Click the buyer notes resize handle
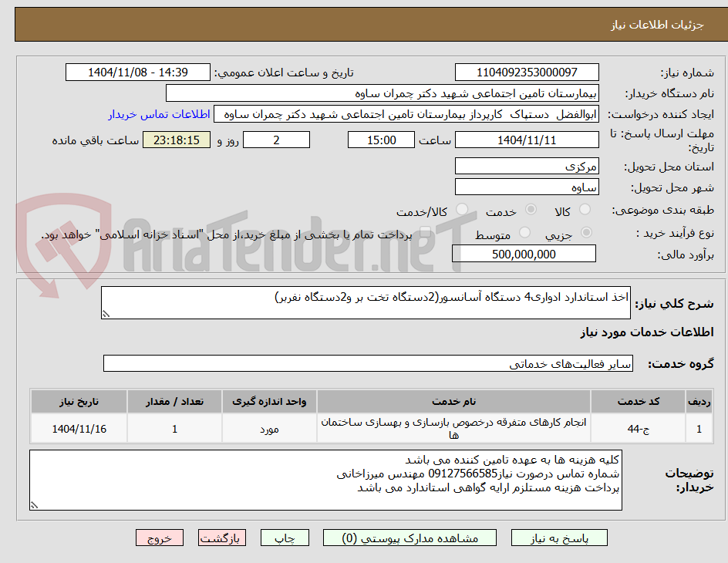This screenshot has width=728, height=563. (x=35, y=505)
